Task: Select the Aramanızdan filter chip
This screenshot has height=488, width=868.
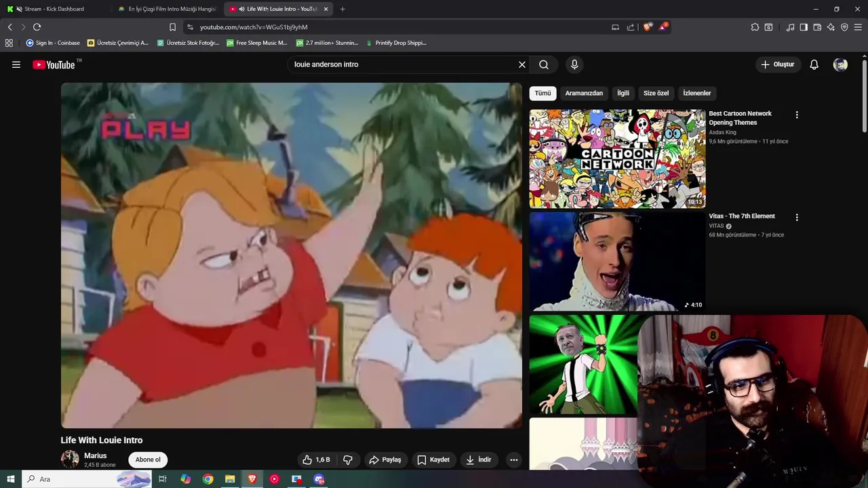Action: click(584, 93)
